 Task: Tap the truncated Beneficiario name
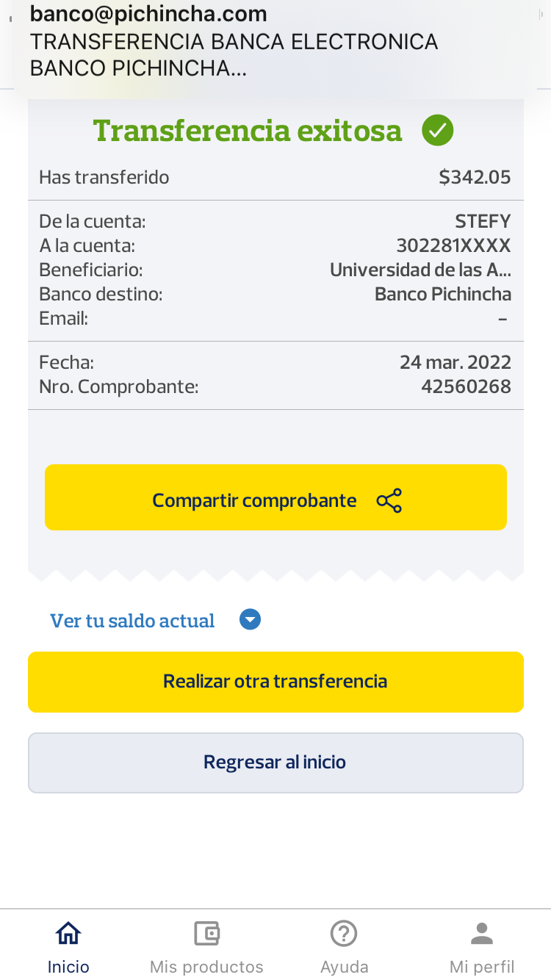coord(420,270)
